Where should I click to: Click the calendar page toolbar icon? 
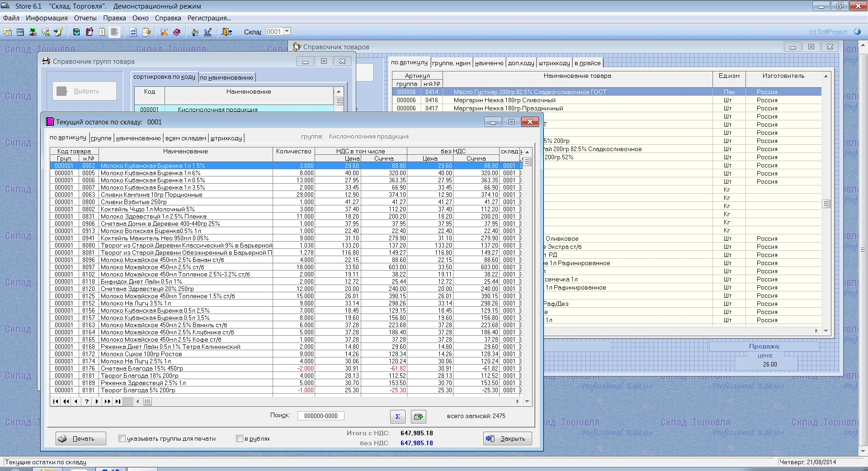click(x=102, y=32)
